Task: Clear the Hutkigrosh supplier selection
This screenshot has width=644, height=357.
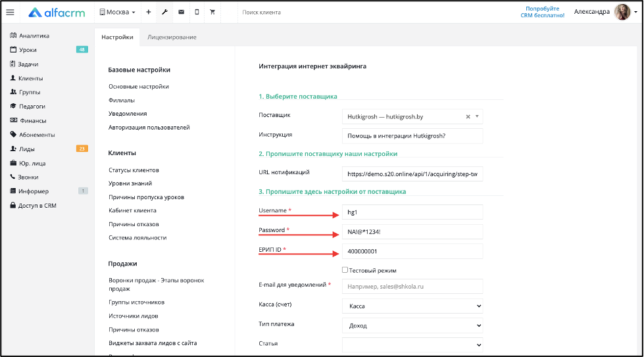Action: tap(468, 117)
